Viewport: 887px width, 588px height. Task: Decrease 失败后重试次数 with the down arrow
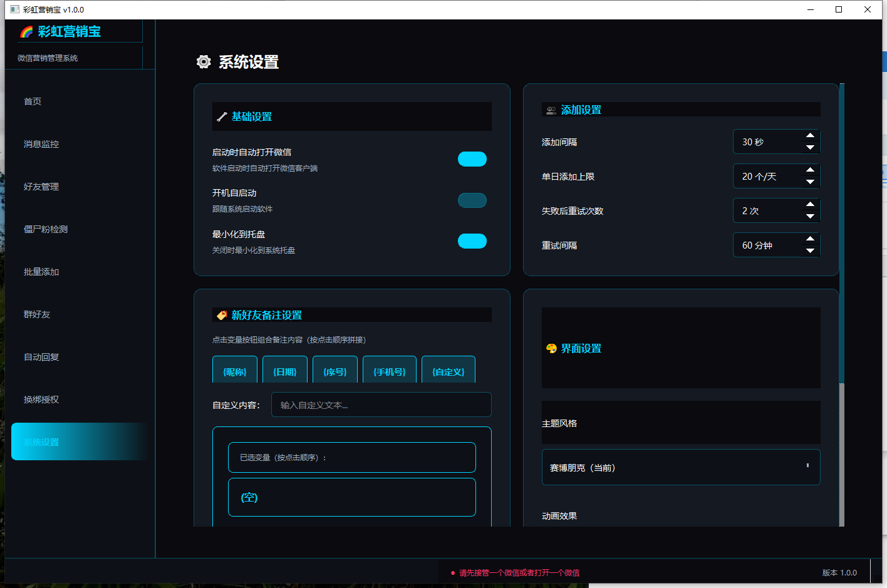tap(810, 217)
